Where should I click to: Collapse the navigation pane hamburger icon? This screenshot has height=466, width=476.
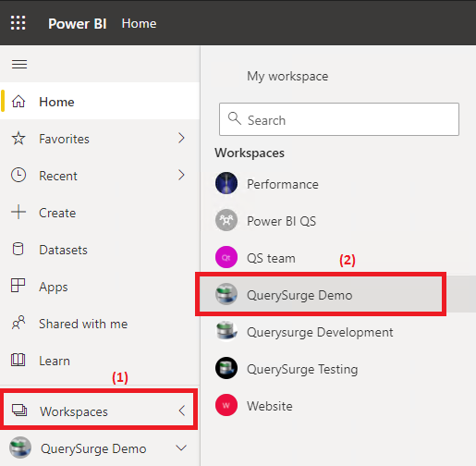[x=19, y=64]
